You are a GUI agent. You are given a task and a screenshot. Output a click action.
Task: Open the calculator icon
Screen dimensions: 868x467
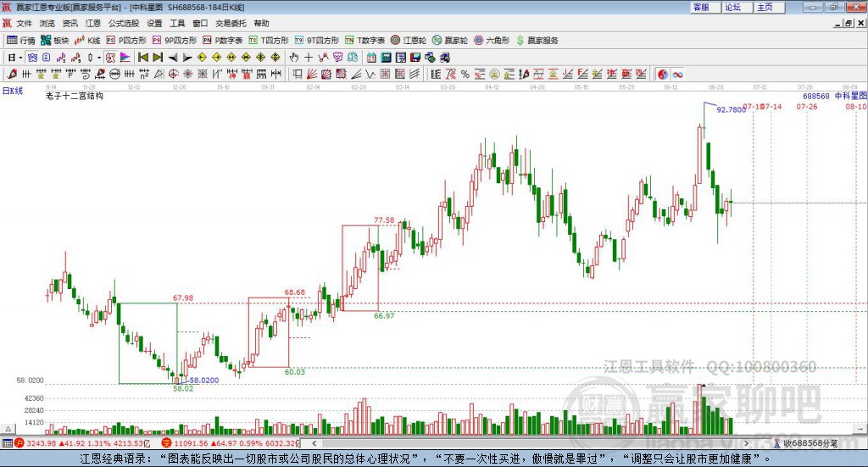[386, 58]
